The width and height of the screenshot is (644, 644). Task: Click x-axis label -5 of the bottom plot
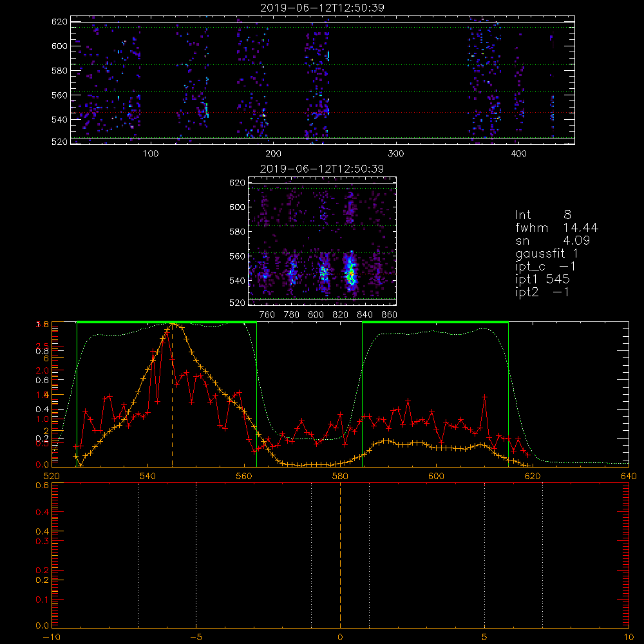(x=196, y=638)
